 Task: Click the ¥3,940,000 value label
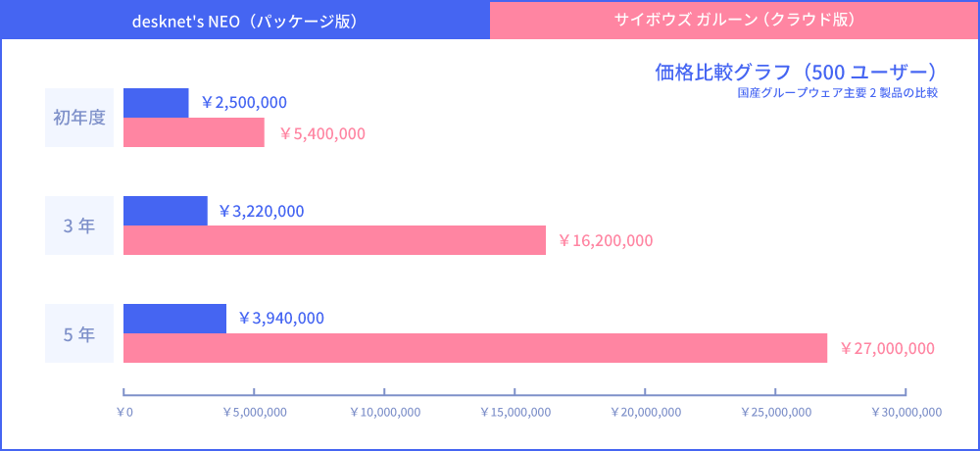tap(281, 319)
